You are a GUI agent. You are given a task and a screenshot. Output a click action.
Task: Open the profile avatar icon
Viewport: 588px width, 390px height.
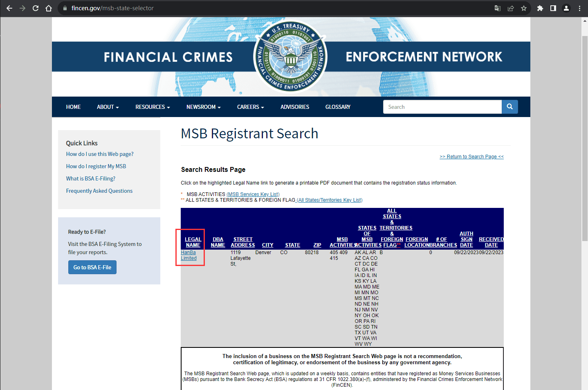click(x=566, y=8)
